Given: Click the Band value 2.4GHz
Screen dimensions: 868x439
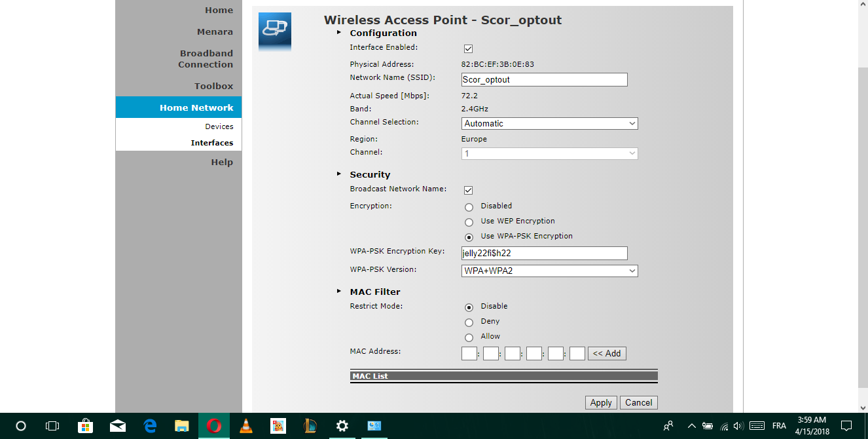Looking at the screenshot, I should [475, 109].
